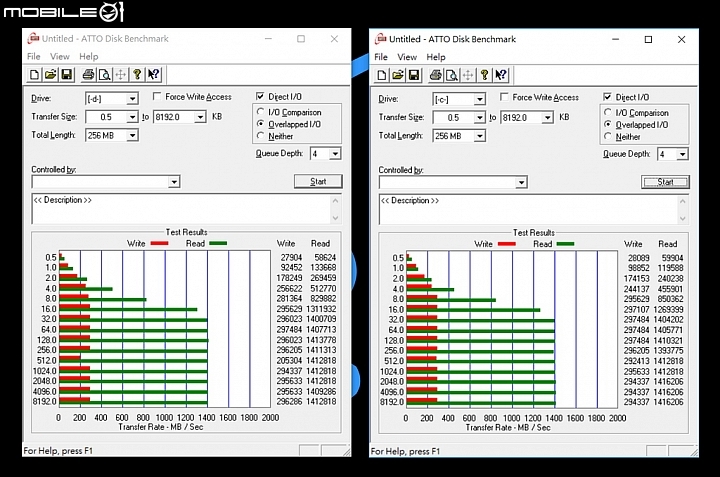Toggle Direct I/O checkbox in left window

coord(260,96)
